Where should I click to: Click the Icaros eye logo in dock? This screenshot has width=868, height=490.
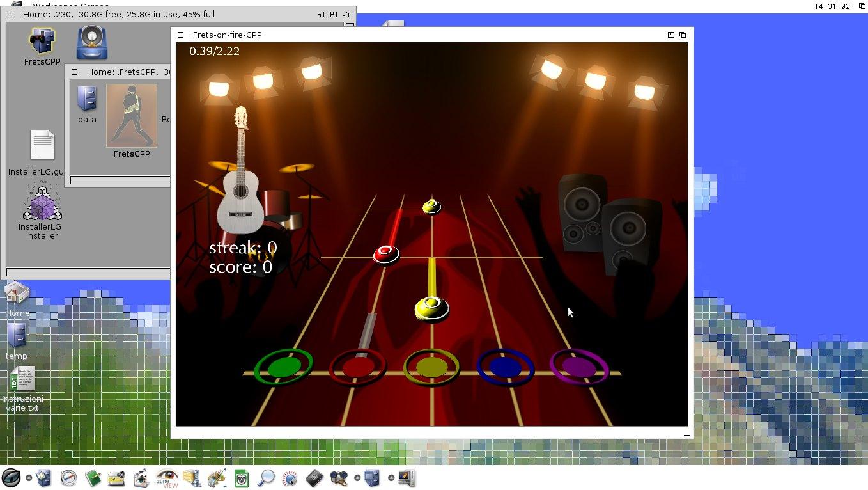pyautogui.click(x=11, y=477)
